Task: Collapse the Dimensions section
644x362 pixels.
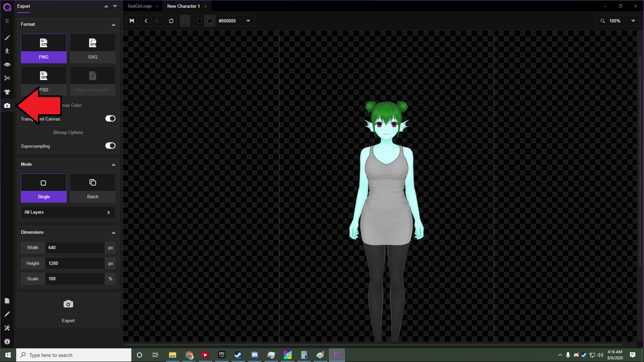Action: coord(113,232)
